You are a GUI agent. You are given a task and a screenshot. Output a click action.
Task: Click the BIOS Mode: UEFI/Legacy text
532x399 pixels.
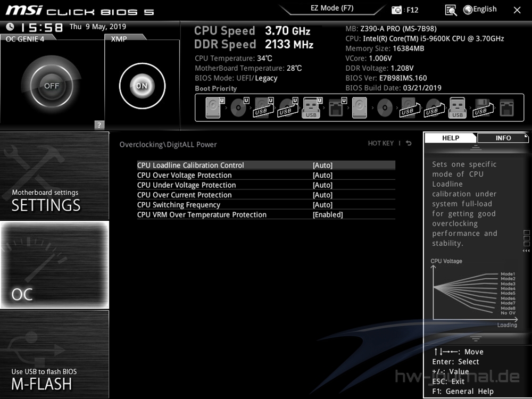pyautogui.click(x=236, y=78)
